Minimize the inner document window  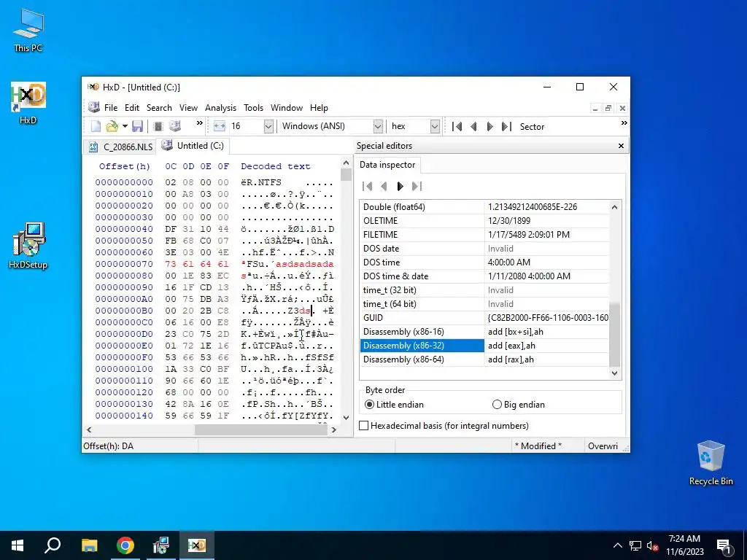pyautogui.click(x=595, y=108)
